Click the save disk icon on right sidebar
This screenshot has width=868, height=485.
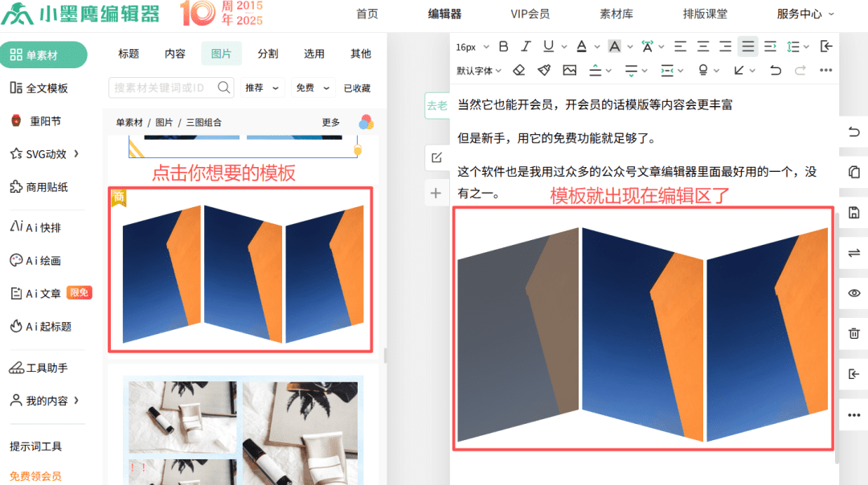point(854,212)
